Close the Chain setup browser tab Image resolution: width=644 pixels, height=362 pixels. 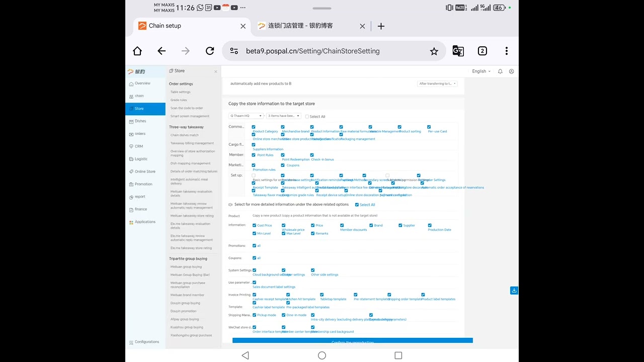coord(243,26)
